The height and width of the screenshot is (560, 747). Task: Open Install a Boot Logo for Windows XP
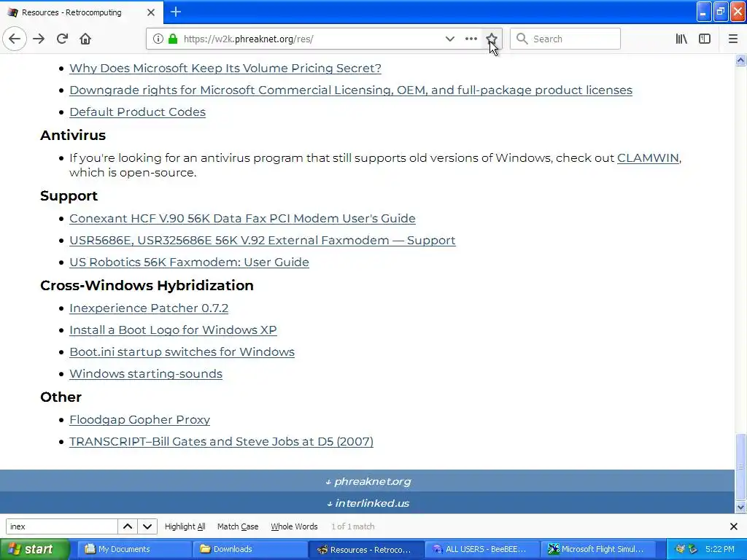[173, 330]
